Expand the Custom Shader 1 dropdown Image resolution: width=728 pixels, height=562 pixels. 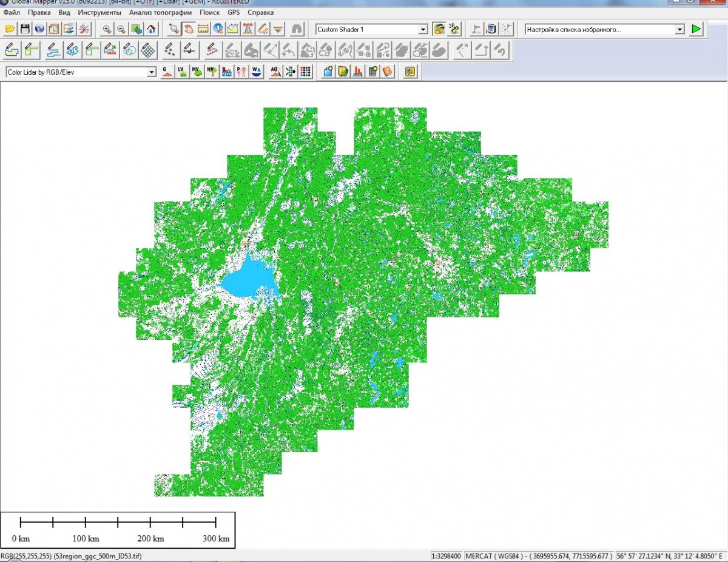pos(423,29)
